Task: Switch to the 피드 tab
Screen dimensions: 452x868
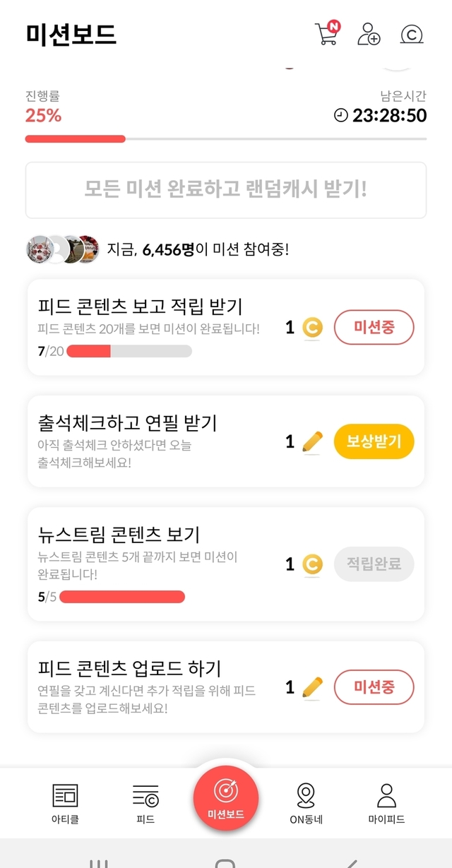Action: (145, 804)
